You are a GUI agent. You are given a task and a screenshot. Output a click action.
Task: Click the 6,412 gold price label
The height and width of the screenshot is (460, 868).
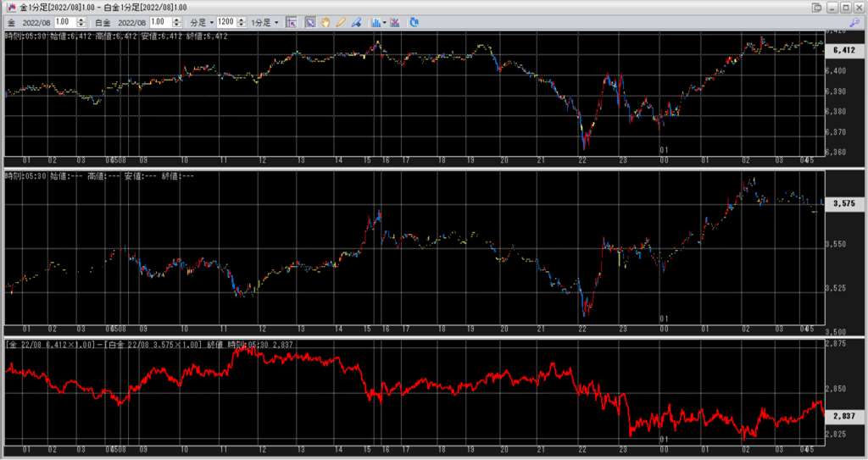[x=844, y=50]
